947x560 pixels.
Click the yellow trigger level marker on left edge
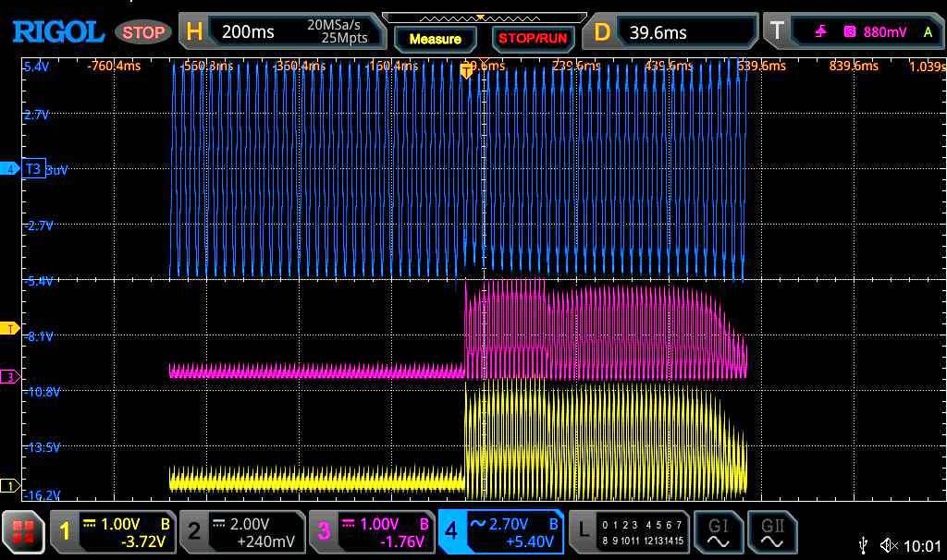pyautogui.click(x=10, y=329)
